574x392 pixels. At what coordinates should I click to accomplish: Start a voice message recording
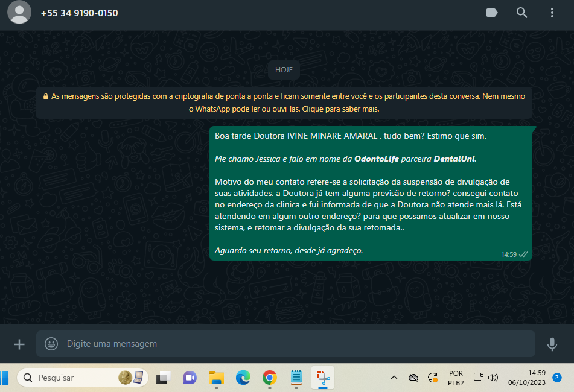tap(552, 344)
